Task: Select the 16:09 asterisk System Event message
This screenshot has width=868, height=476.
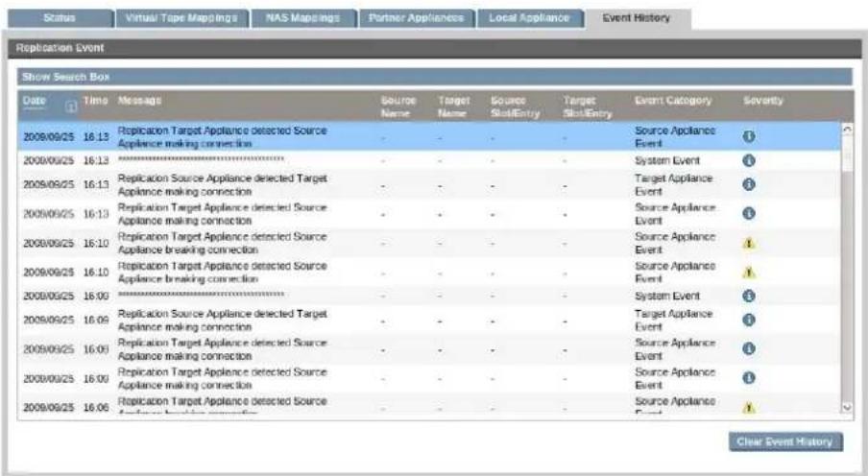Action: click(x=201, y=295)
